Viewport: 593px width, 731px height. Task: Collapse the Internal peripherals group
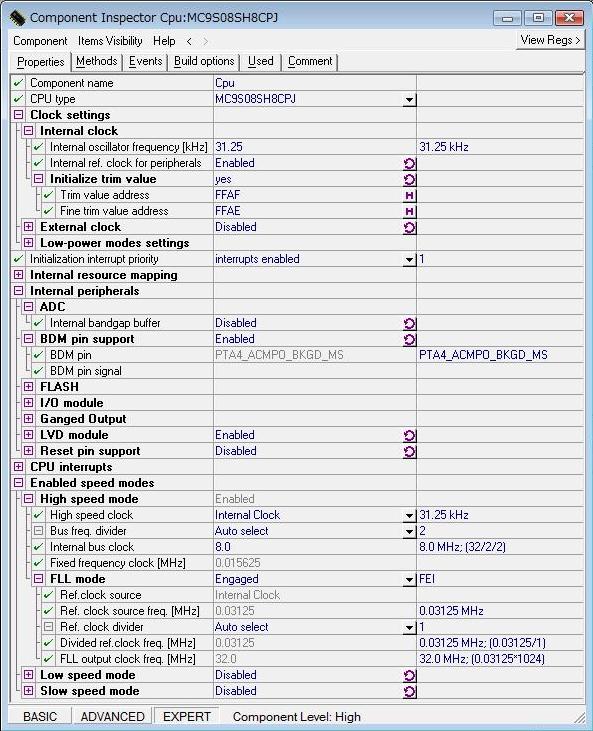click(18, 290)
